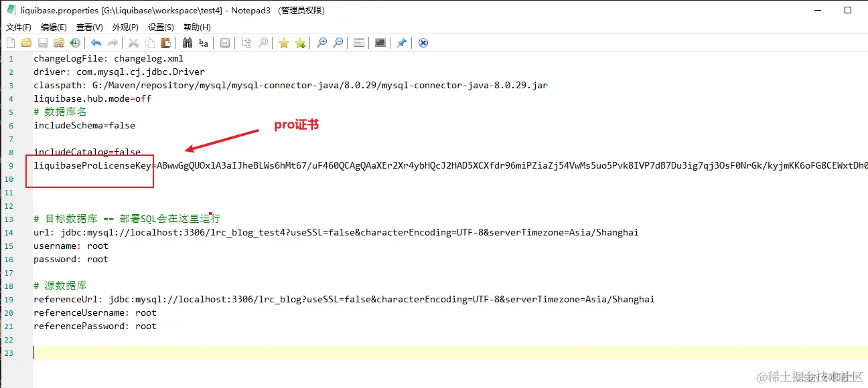Click the 'liquibase.hub.mode=off' line

point(92,98)
